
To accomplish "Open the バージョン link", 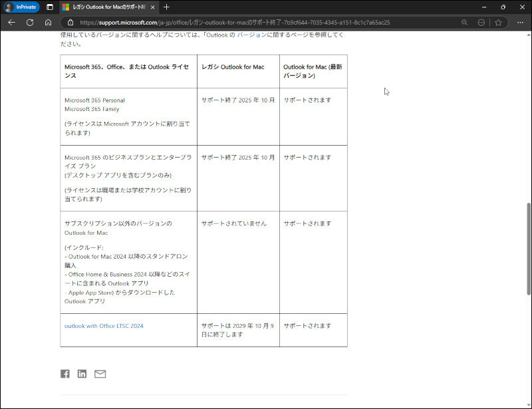I will (x=251, y=35).
